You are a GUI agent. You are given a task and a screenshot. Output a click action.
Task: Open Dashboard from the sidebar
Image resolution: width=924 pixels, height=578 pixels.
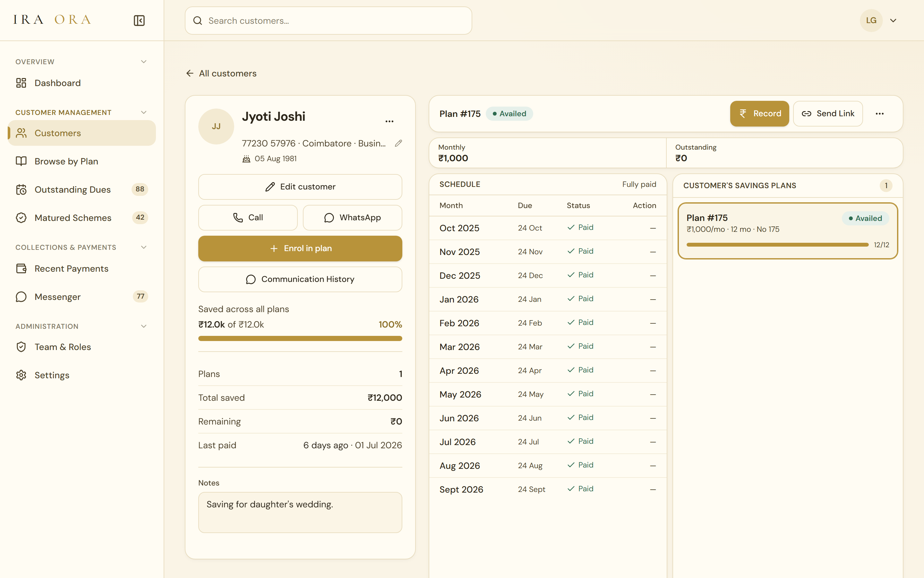point(82,83)
